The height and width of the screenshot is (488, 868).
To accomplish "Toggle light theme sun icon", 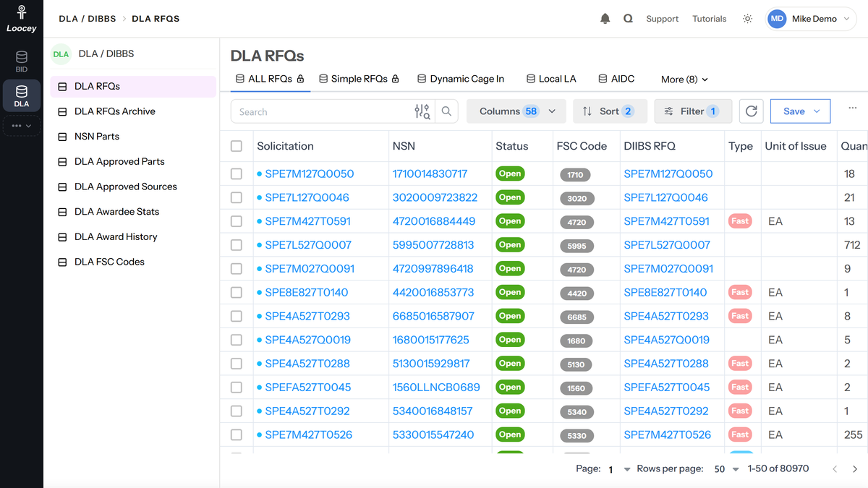I will tap(747, 19).
